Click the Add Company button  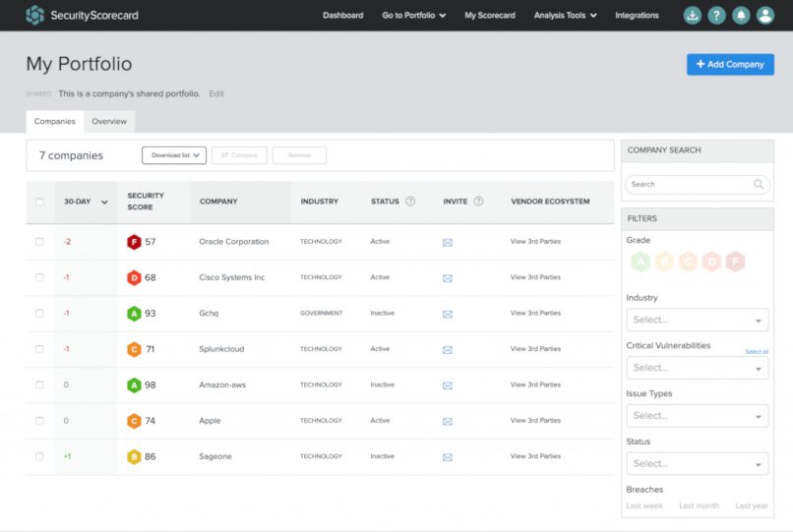coord(730,64)
